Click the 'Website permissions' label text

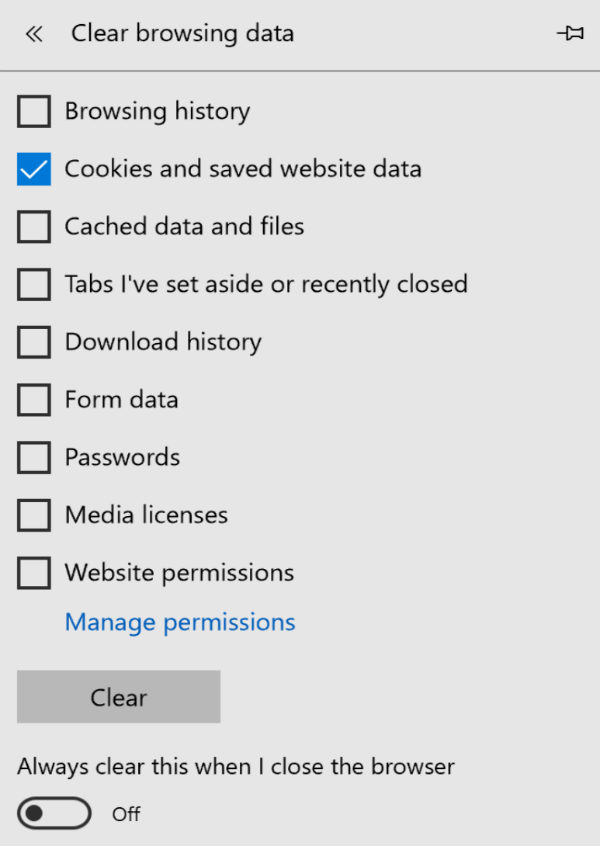tap(179, 573)
